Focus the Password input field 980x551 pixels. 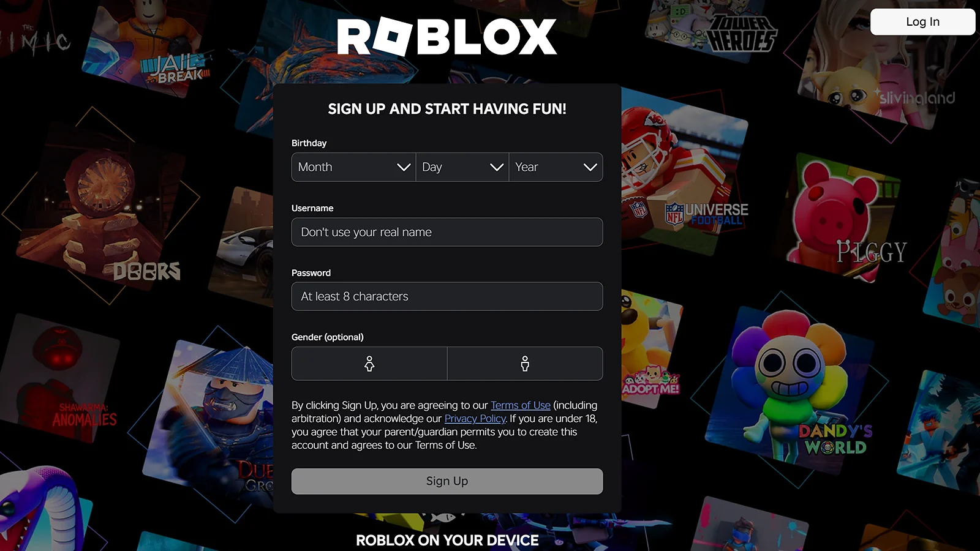pyautogui.click(x=447, y=296)
